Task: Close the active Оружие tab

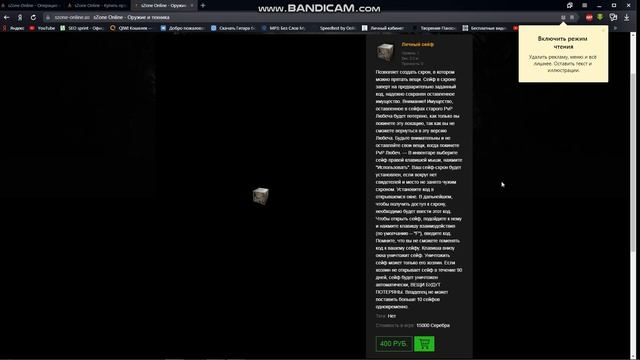Action: pyautogui.click(x=192, y=5)
